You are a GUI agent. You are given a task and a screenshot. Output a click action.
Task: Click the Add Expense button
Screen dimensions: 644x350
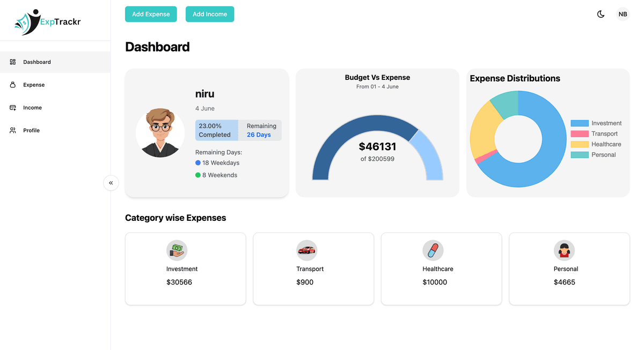(151, 14)
